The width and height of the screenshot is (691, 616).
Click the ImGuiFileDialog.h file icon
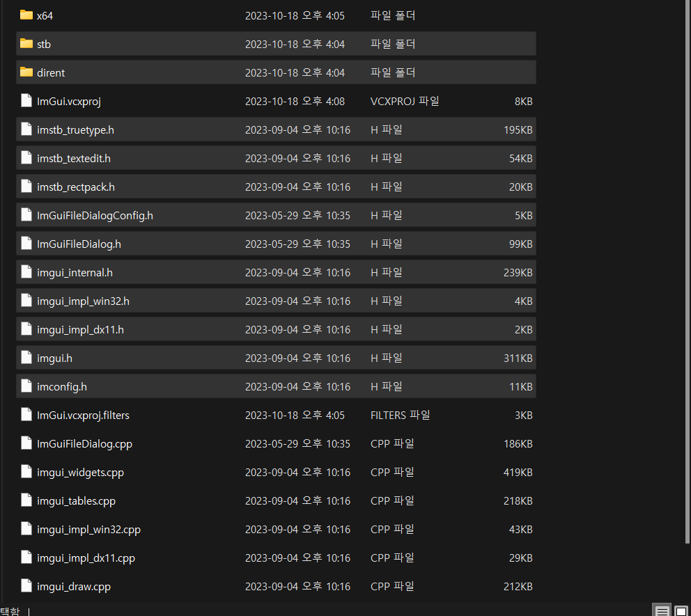point(26,244)
